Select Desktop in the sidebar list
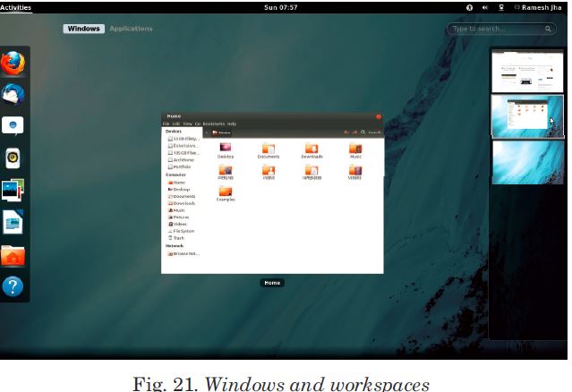This screenshot has height=392, width=572. tap(179, 189)
